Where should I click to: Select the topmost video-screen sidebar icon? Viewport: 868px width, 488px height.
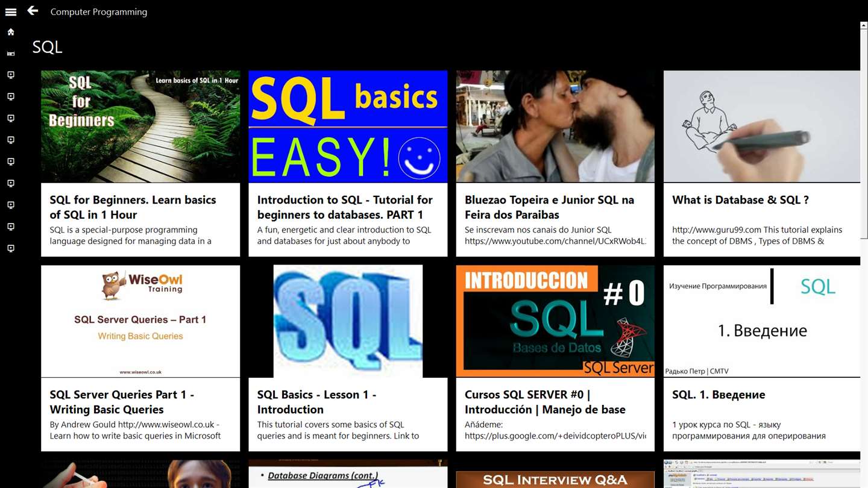(x=11, y=75)
